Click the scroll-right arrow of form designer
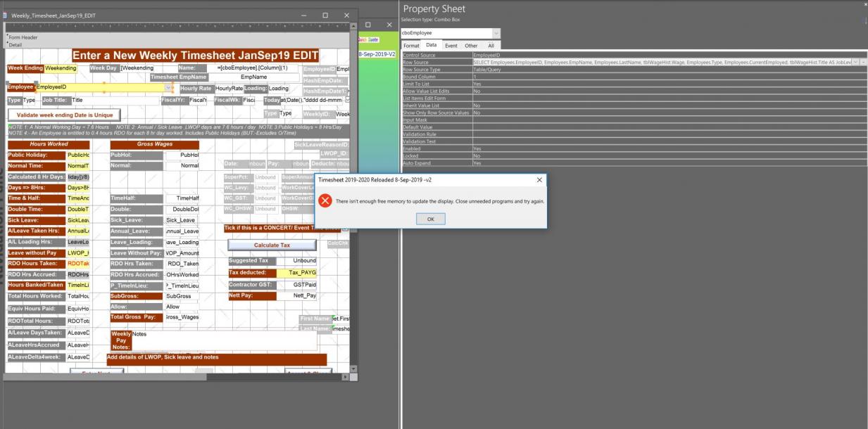868x429 pixels. pos(345,376)
